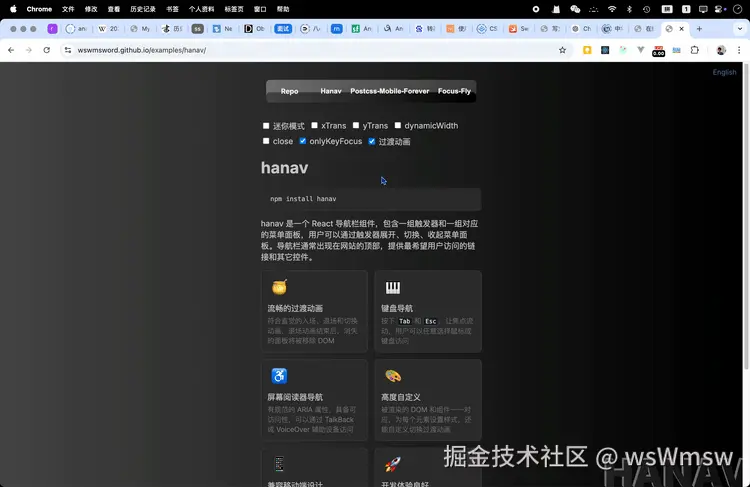
Task: Click the 流畅的过渡动画 card title
Action: point(295,309)
